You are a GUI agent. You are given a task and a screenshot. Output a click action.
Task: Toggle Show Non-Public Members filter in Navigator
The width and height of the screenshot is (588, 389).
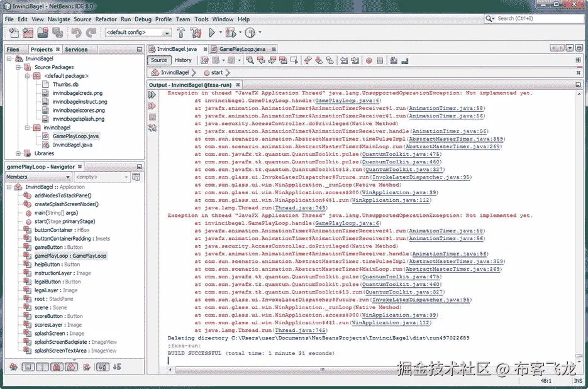click(x=57, y=367)
